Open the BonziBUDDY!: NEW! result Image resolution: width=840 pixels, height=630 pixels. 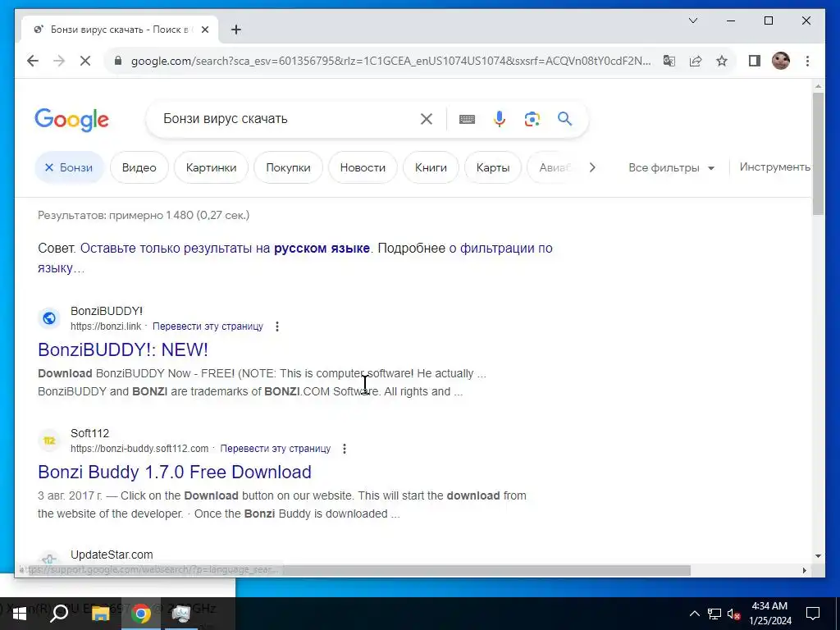point(123,349)
